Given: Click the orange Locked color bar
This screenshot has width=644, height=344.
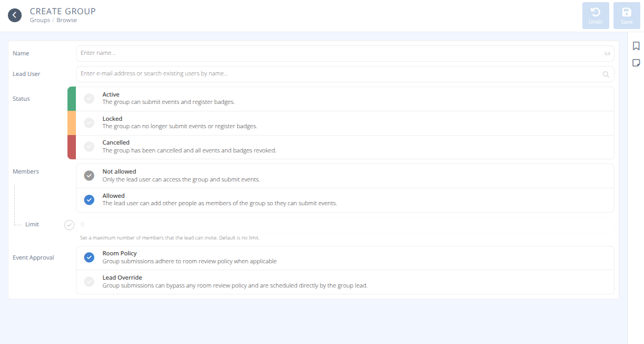Looking at the screenshot, I should (72, 123).
